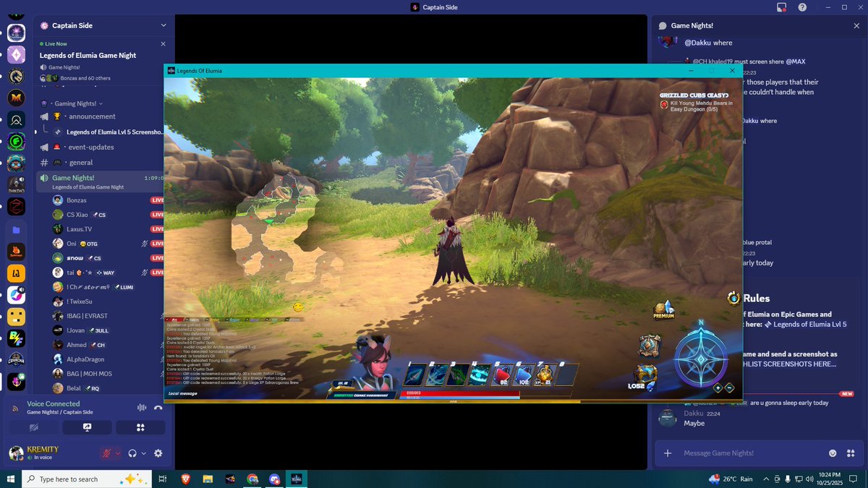Viewport: 868px width, 488px height.
Task: Open the treasure chest currency icon in game
Action: click(x=646, y=375)
